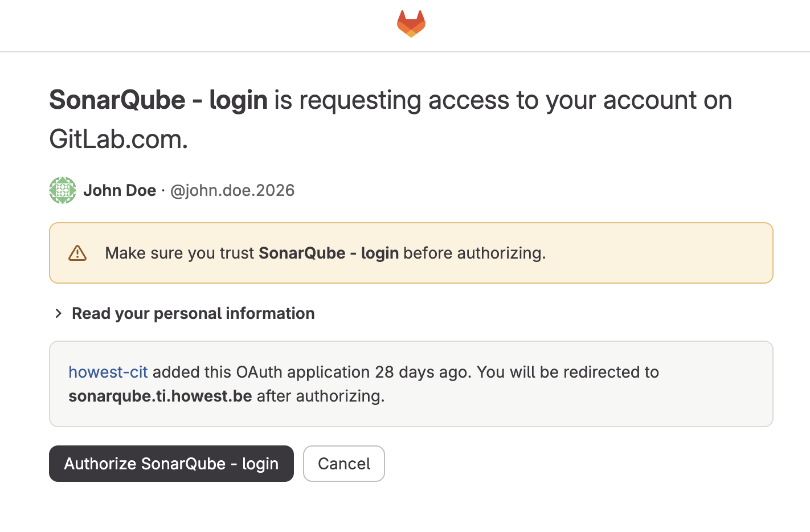Click the GitLab fox logo
The image size is (810, 532).
point(411,24)
